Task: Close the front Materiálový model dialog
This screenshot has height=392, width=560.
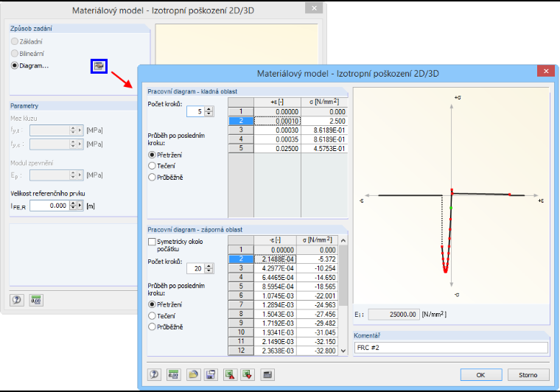Action: pyautogui.click(x=546, y=71)
